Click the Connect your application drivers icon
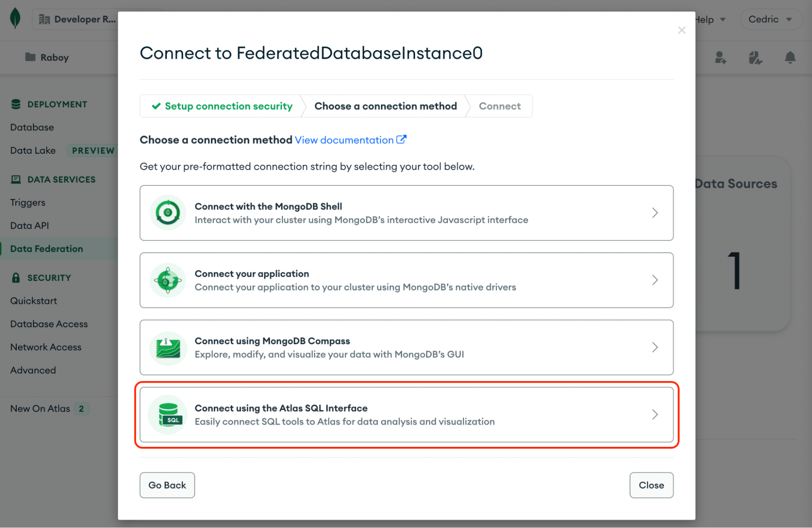Image resolution: width=812 pixels, height=528 pixels. point(168,280)
